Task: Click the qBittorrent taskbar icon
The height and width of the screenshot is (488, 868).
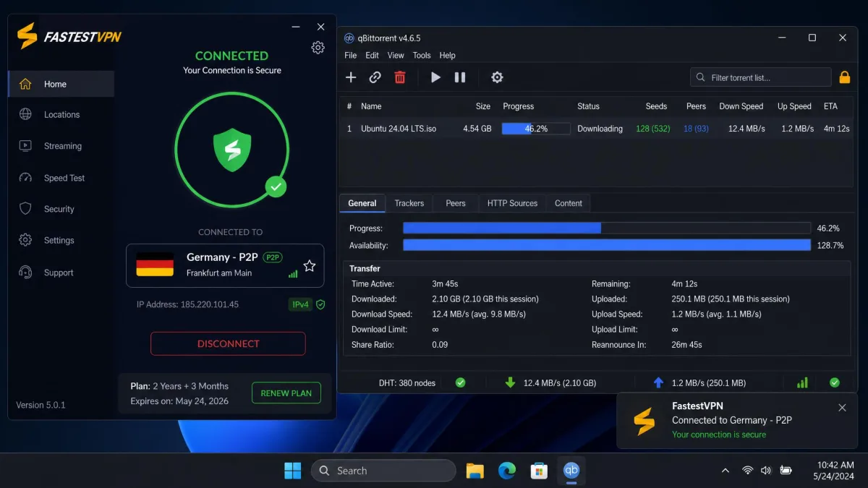Action: coord(571,471)
